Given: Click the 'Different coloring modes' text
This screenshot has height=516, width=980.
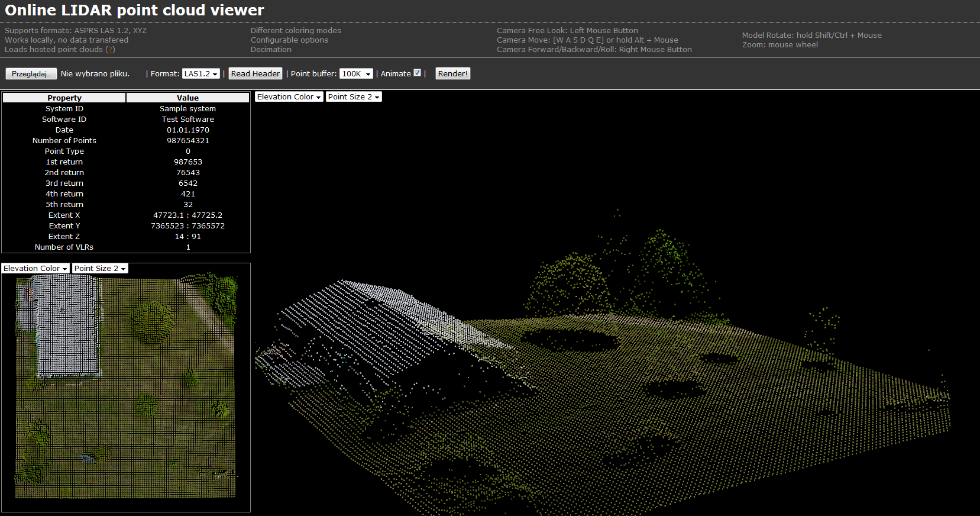Looking at the screenshot, I should pyautogui.click(x=296, y=31).
